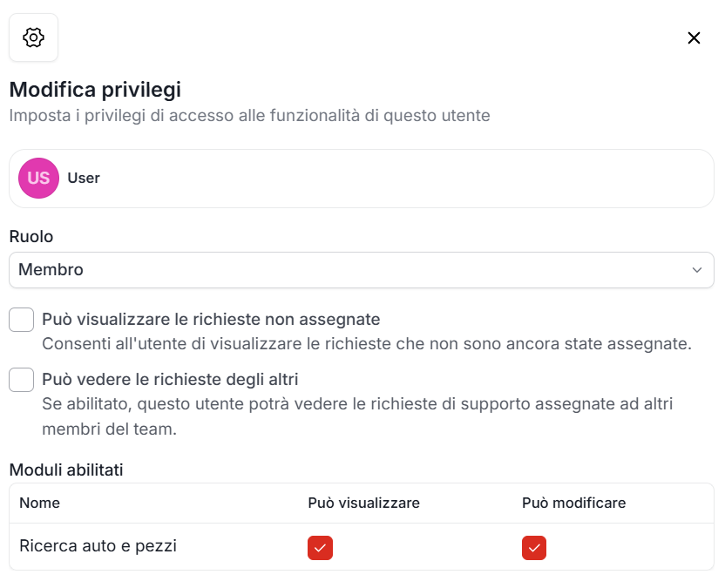Click the pink US user avatar
725x588 pixels.
coord(38,178)
